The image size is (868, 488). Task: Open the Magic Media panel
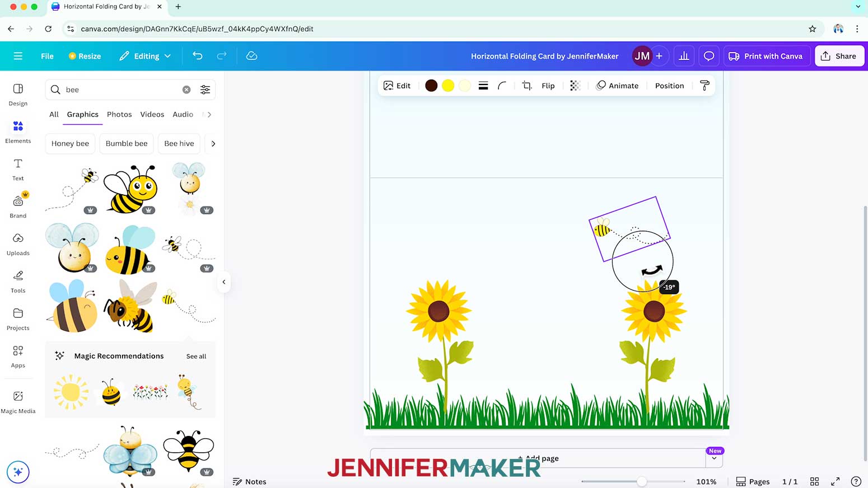click(x=18, y=402)
